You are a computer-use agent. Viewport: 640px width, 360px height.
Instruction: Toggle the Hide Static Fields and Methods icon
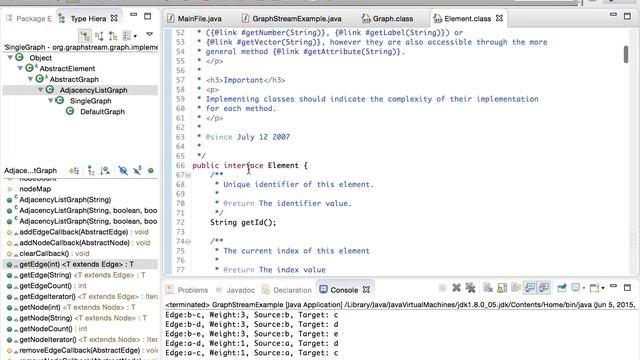(138, 171)
